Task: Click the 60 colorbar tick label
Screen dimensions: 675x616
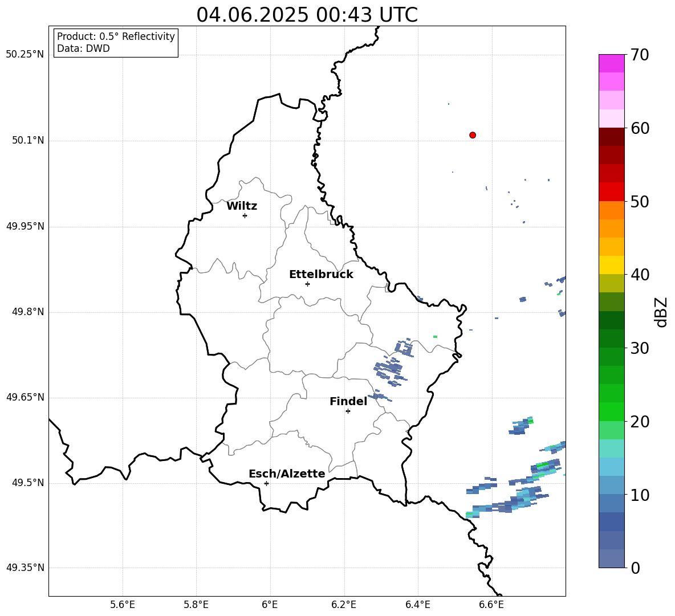Action: pyautogui.click(x=640, y=128)
